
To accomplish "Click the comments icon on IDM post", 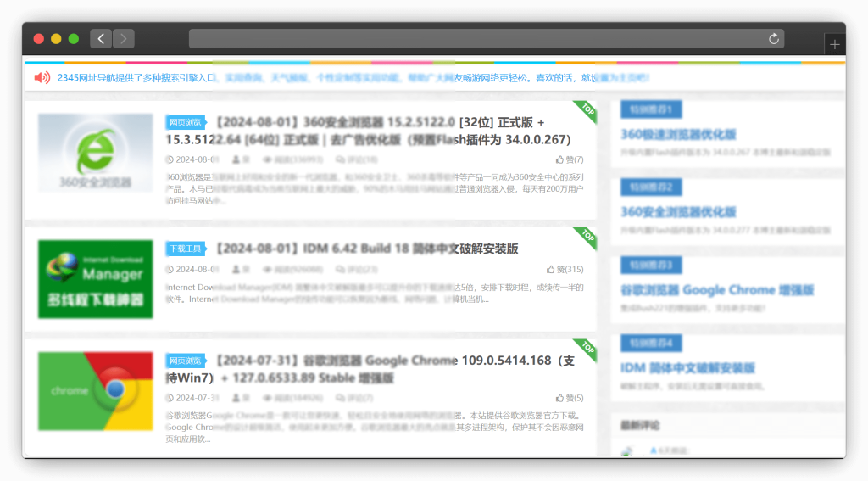I will pyautogui.click(x=340, y=269).
